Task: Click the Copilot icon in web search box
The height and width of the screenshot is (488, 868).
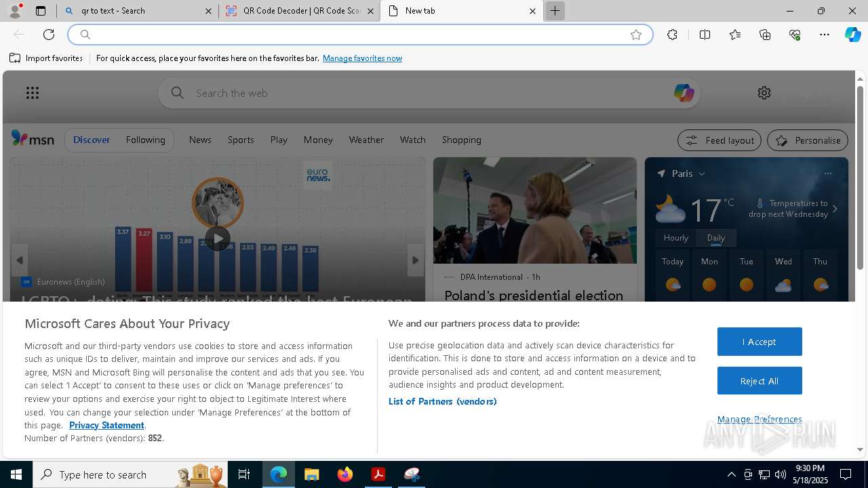Action: 684,93
